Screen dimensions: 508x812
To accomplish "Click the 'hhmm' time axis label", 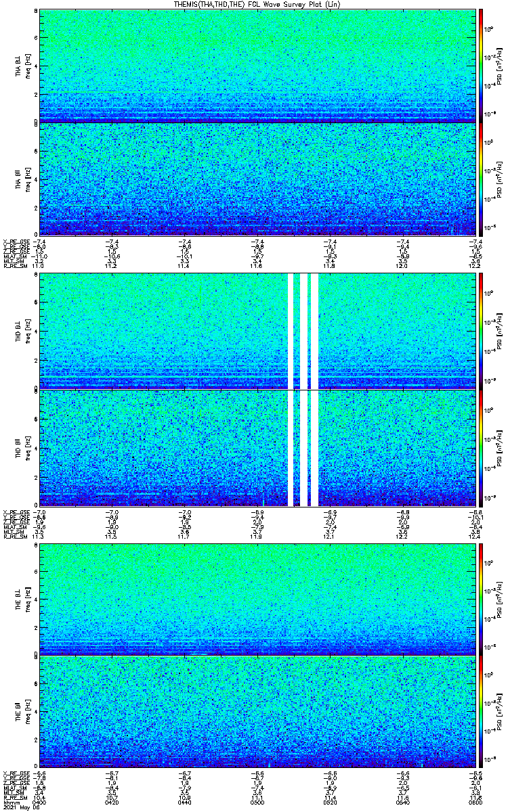I will tap(11, 803).
